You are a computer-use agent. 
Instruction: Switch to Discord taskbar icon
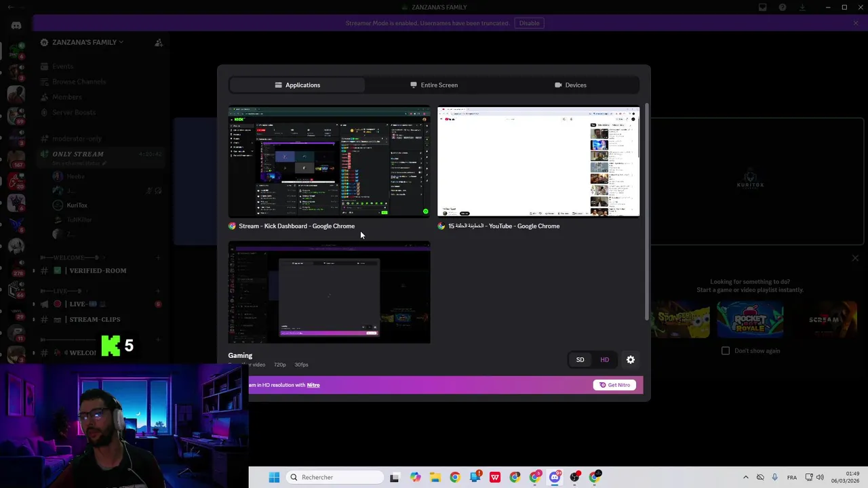point(555,477)
